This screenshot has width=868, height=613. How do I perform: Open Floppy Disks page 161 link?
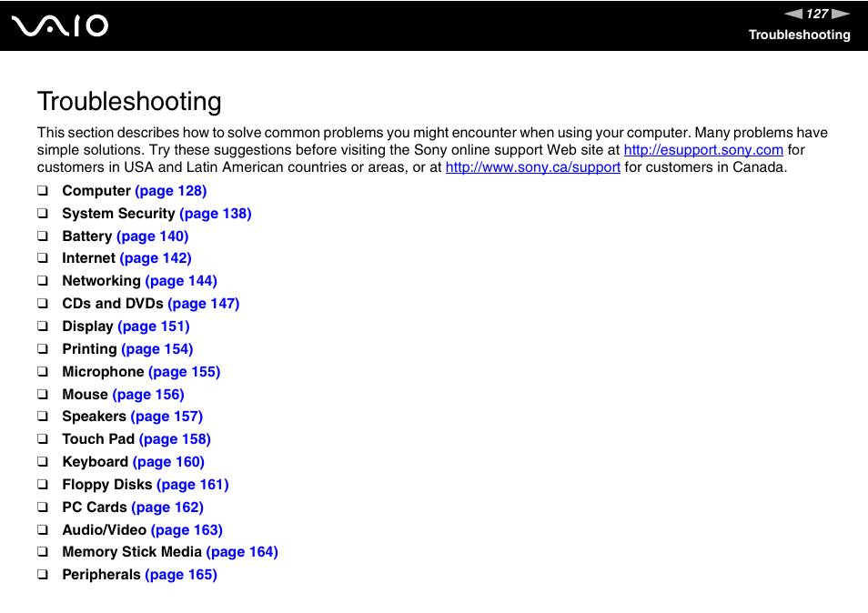[193, 485]
